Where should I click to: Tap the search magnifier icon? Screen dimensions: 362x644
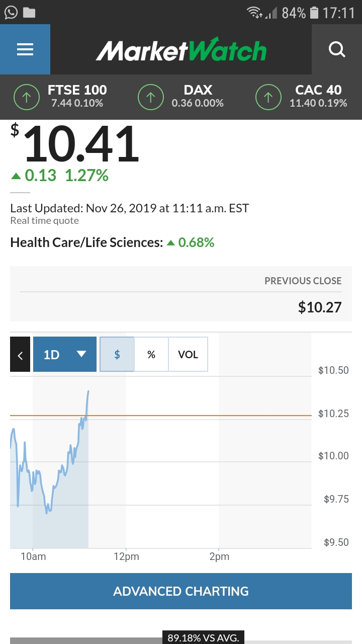[336, 49]
